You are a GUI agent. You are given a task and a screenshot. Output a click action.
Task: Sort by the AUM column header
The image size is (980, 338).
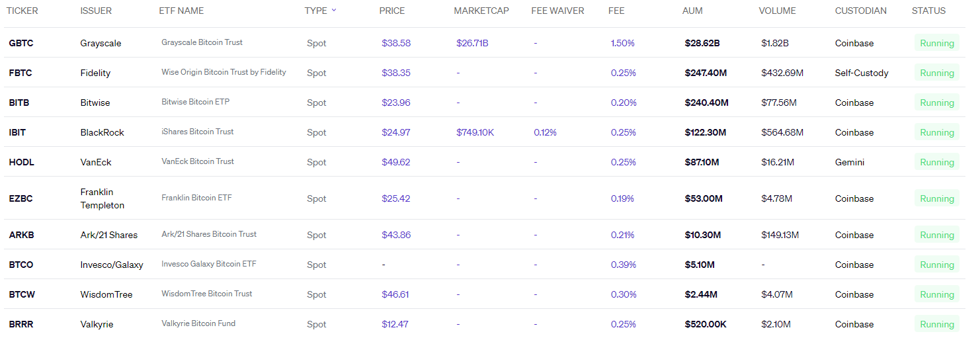[692, 11]
